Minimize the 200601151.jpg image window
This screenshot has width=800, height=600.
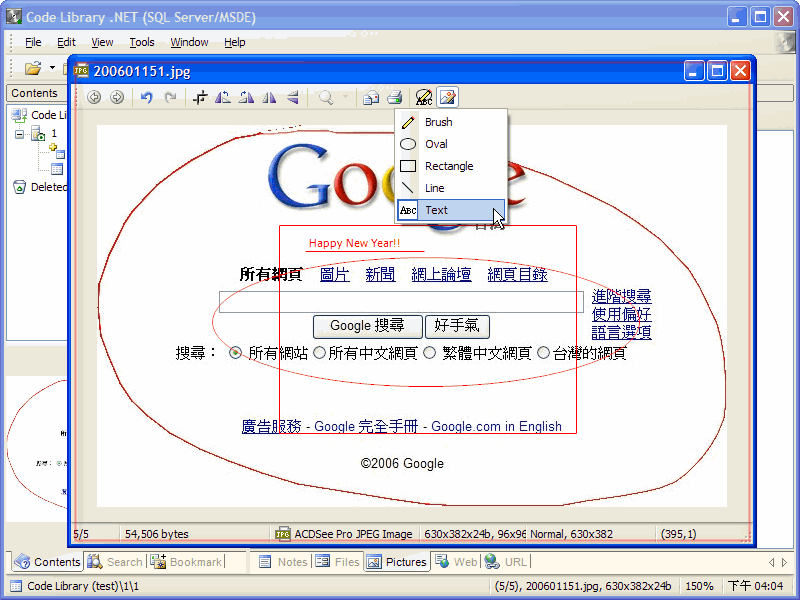[x=694, y=71]
